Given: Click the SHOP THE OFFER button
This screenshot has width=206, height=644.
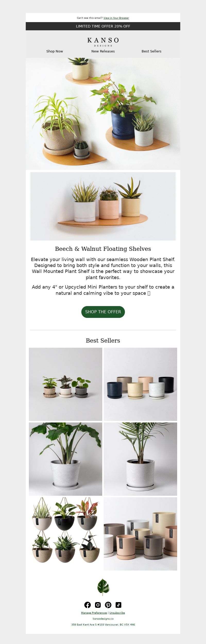Looking at the screenshot, I should coord(103,312).
